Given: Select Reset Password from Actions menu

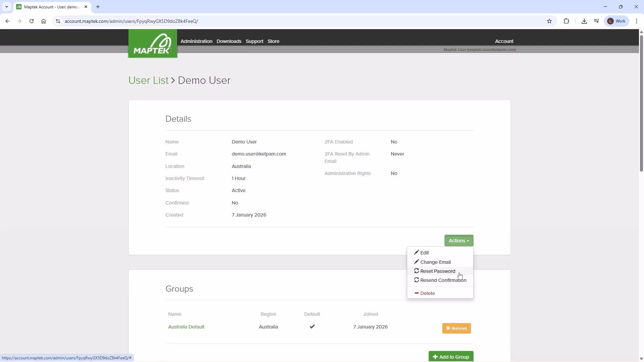Looking at the screenshot, I should [x=437, y=271].
